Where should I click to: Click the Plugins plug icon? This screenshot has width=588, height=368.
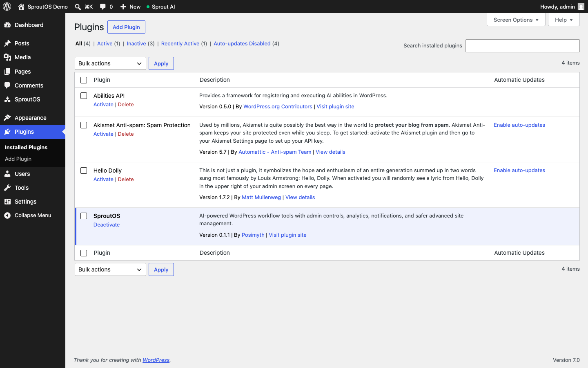pyautogui.click(x=7, y=132)
